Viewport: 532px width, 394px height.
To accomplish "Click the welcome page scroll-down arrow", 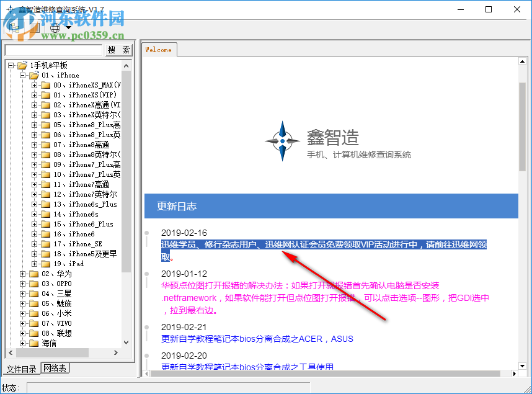I will pyautogui.click(x=523, y=366).
